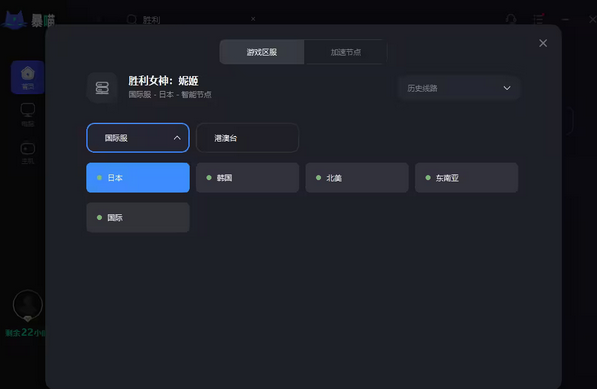Switch to the 加速节点 tab
The image size is (597, 389).
(x=346, y=52)
